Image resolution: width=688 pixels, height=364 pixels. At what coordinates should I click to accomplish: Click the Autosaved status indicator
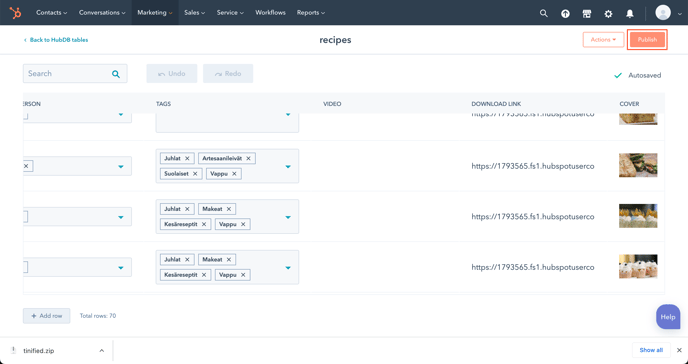click(x=638, y=75)
